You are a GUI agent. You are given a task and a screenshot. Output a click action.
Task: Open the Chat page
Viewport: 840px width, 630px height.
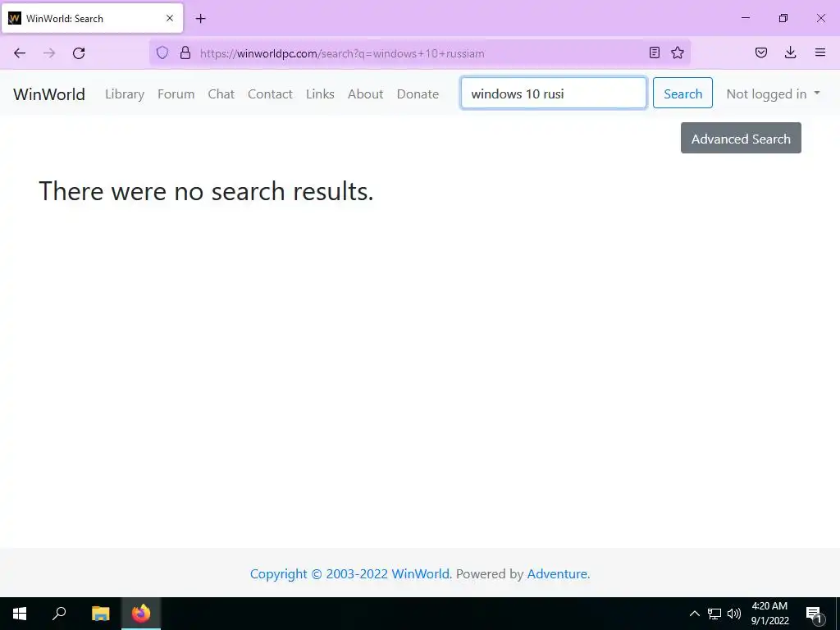click(x=221, y=94)
